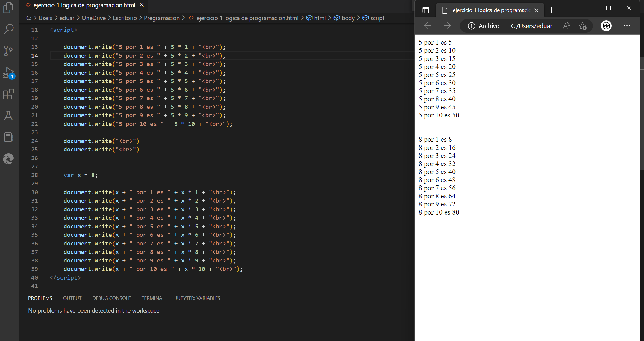This screenshot has width=644, height=341.
Task: Open Microsoft Edge Tools in activity bar
Action: [x=8, y=159]
